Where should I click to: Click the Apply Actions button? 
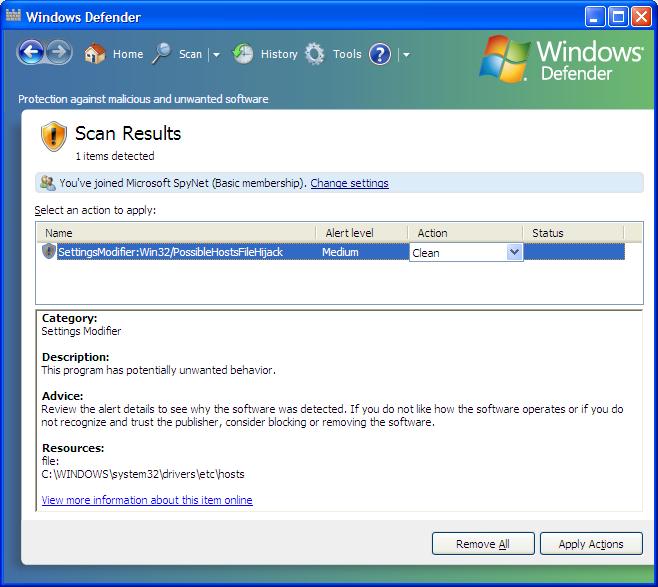pos(591,544)
